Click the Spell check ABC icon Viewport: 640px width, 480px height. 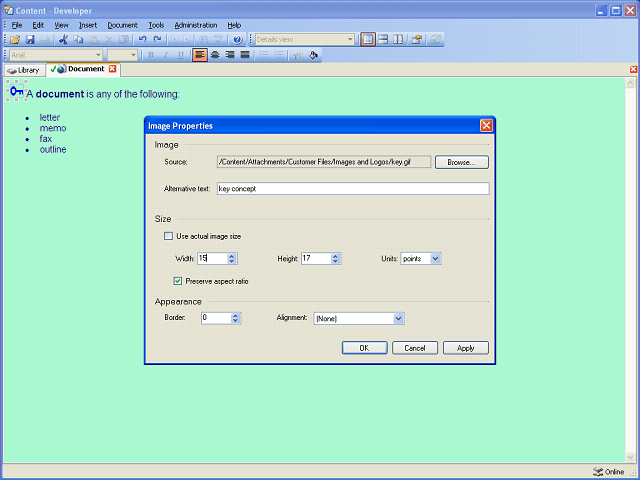click(x=219, y=40)
